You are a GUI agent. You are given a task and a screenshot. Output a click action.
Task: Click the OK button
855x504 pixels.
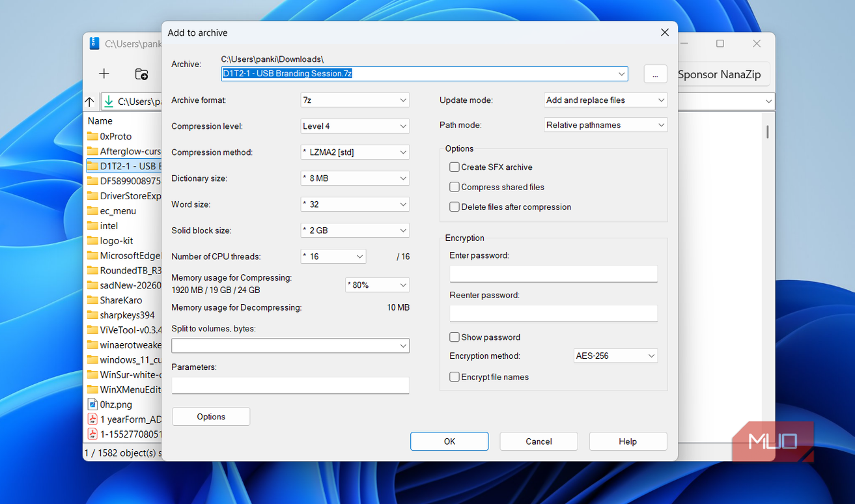449,441
